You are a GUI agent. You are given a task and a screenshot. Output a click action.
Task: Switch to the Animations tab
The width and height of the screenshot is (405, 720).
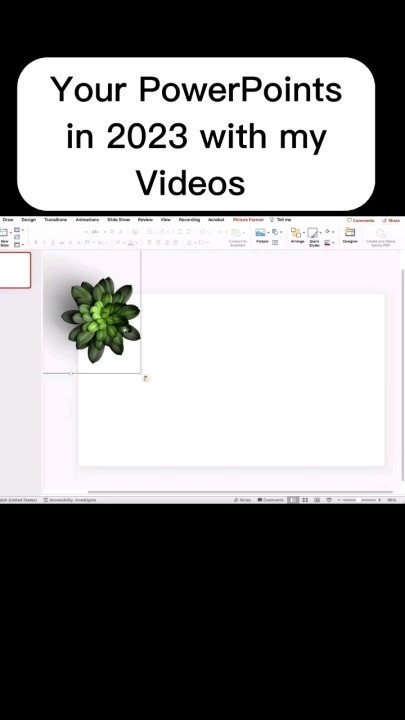87,220
